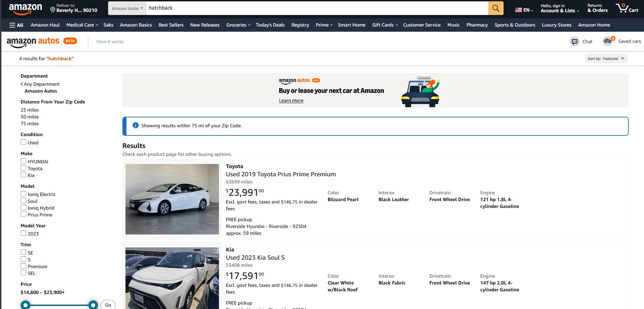
Task: Expand the Account & Lists menu
Action: [560, 8]
